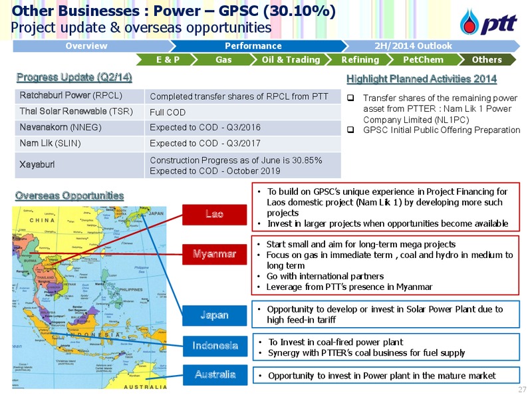Go to the PetChem chevron

[424, 60]
